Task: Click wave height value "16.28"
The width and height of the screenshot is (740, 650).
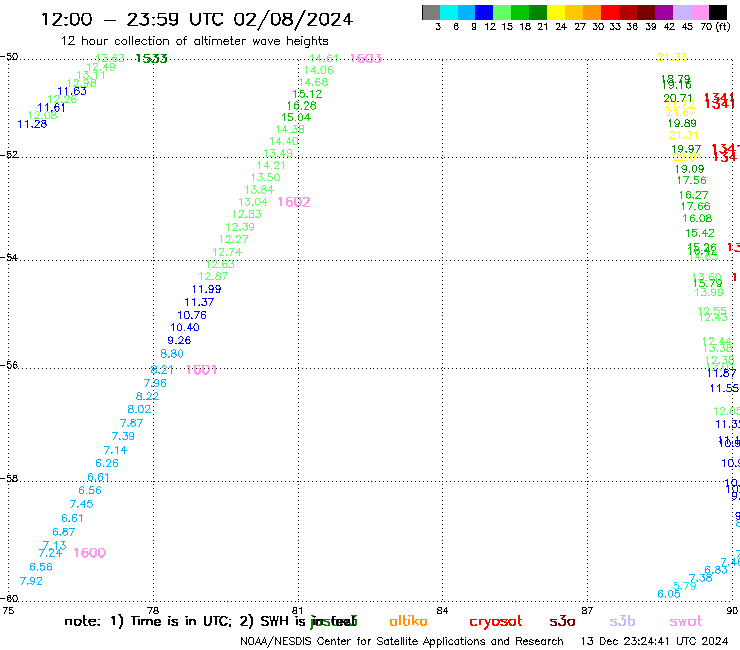Action: [302, 106]
